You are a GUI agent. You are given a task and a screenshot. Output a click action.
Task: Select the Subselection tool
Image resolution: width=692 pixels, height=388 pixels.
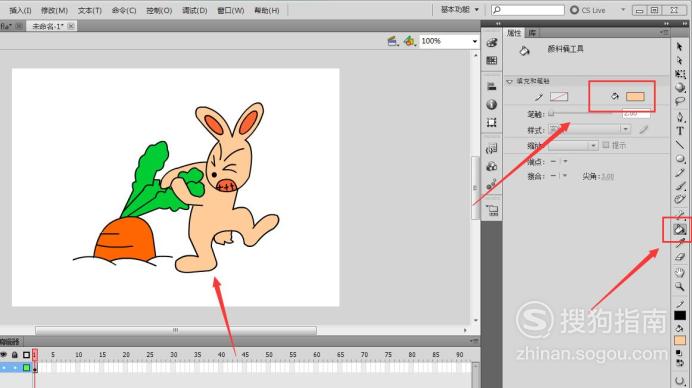point(680,60)
